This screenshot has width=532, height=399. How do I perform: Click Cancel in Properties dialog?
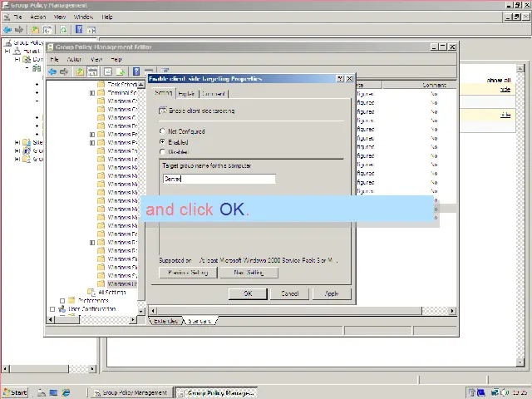tap(289, 293)
